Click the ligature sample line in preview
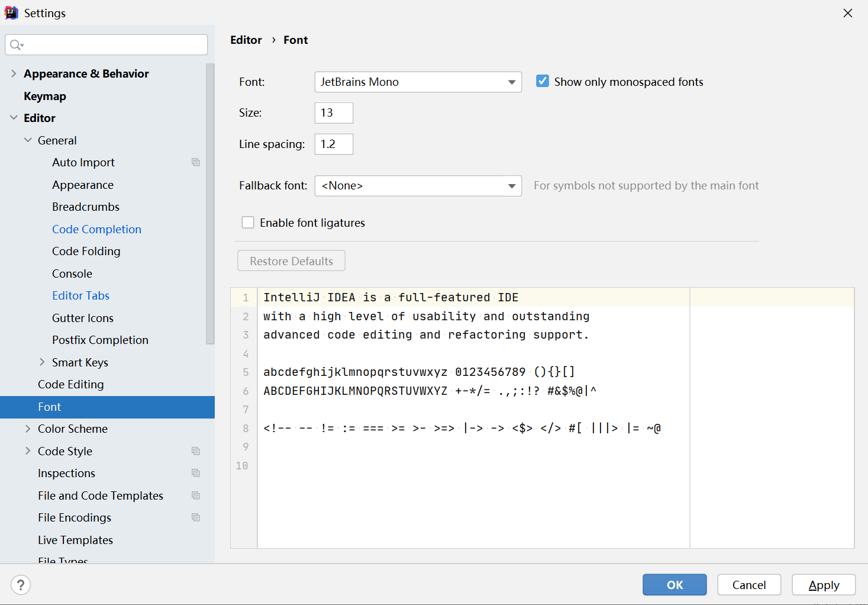 (462, 428)
